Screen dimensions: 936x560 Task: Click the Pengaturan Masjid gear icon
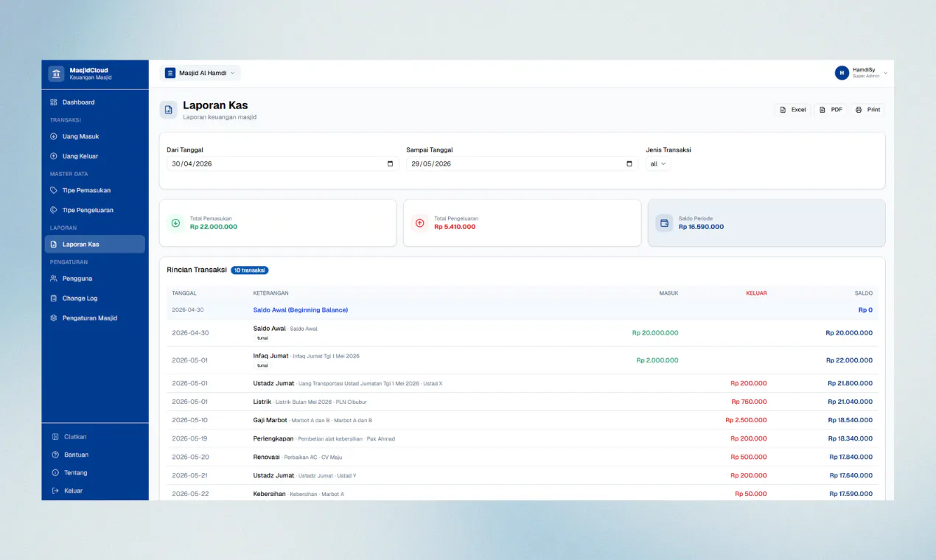[54, 318]
